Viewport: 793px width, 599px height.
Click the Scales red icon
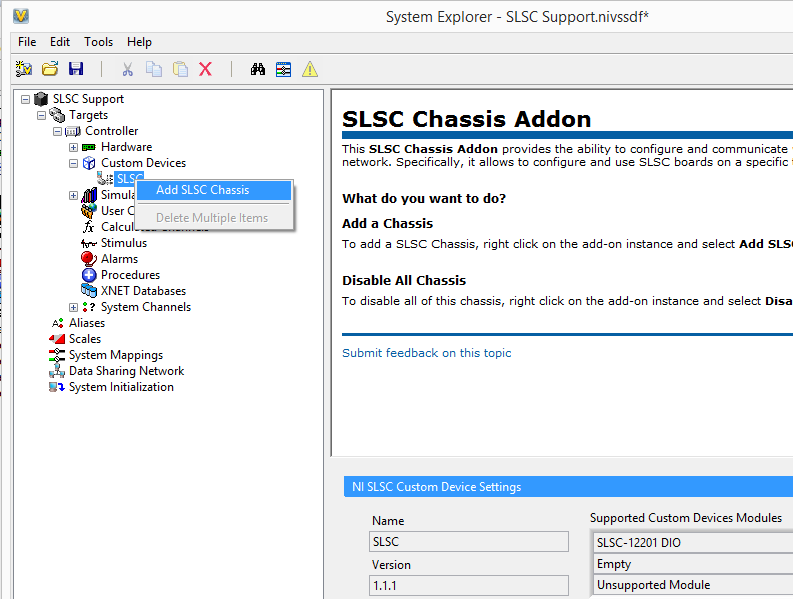(x=57, y=338)
